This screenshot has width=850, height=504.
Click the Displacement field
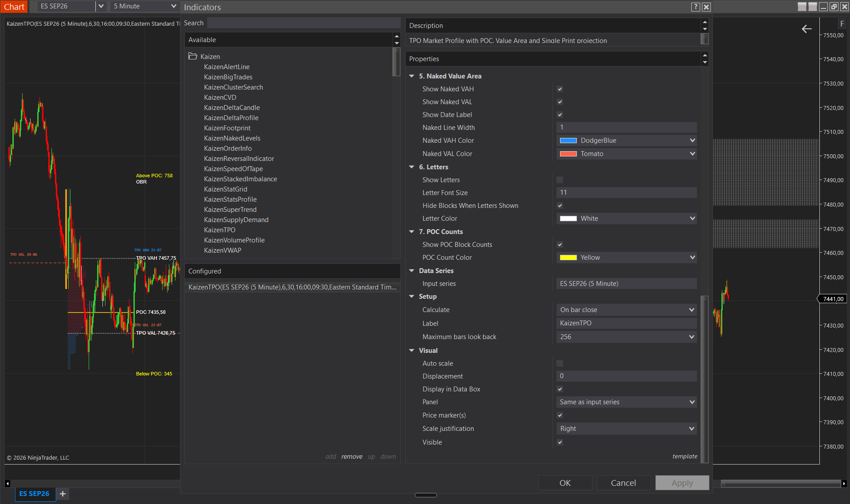627,376
